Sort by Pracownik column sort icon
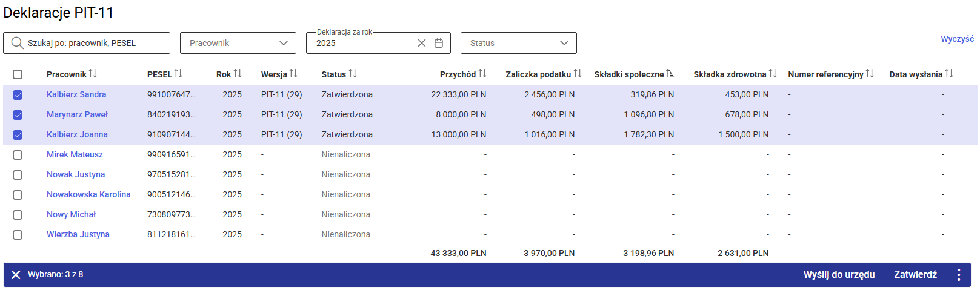Viewport: 980px width, 290px height. [x=93, y=74]
